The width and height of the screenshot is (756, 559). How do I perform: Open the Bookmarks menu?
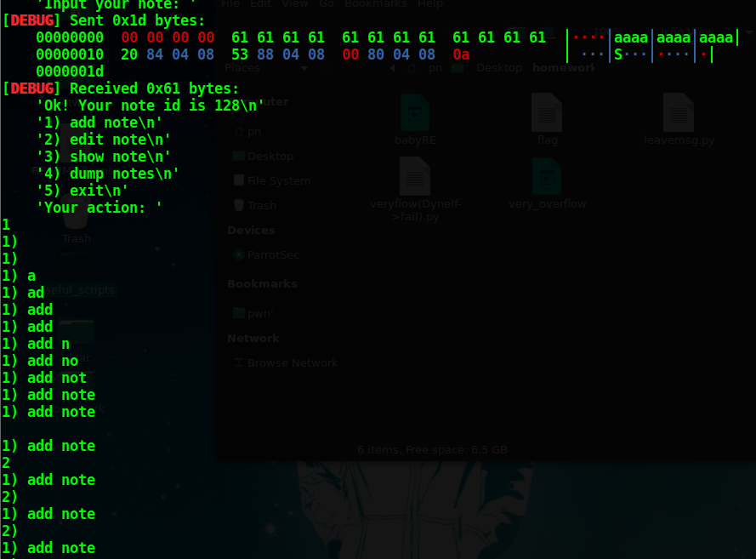click(x=375, y=4)
